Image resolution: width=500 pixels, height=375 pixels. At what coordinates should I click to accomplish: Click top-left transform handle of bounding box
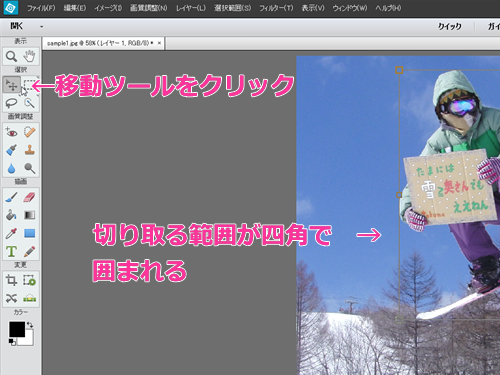[399, 70]
